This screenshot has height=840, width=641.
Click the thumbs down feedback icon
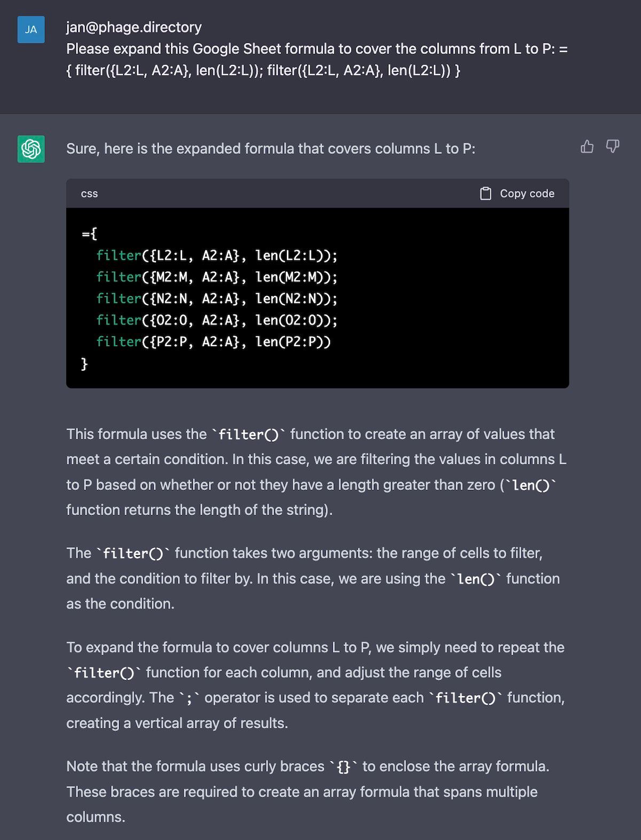(x=613, y=146)
